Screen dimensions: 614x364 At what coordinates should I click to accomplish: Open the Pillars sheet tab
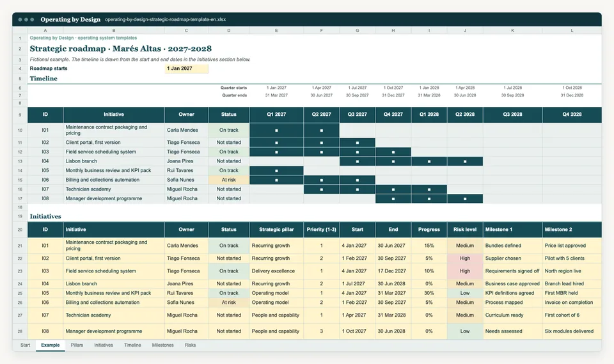[x=77, y=345]
